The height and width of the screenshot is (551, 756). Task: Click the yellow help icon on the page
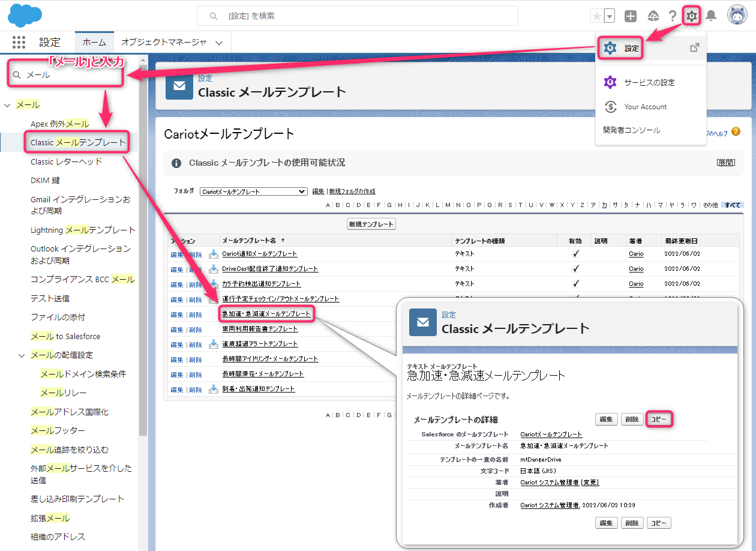coord(736,132)
